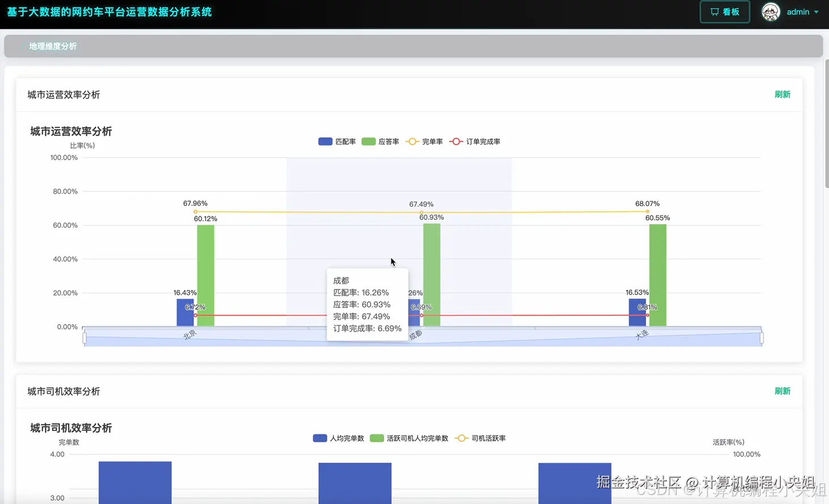Click the admin user avatar icon
Screen dimensions: 829x504
(771, 12)
